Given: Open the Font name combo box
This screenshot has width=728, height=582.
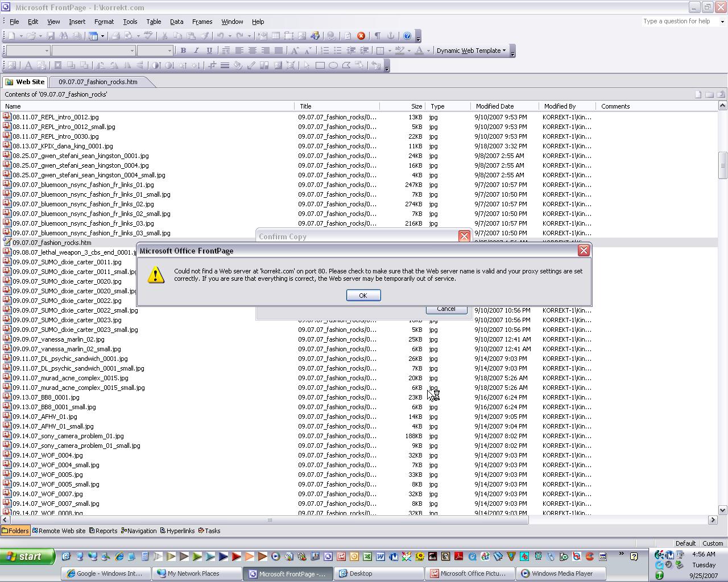Looking at the screenshot, I should 93,51.
